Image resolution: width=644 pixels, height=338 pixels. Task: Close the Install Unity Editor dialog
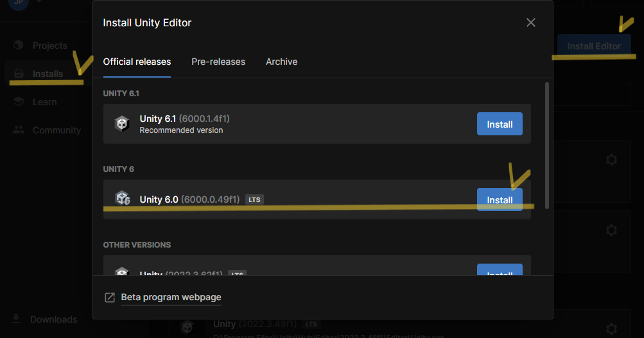tap(530, 22)
